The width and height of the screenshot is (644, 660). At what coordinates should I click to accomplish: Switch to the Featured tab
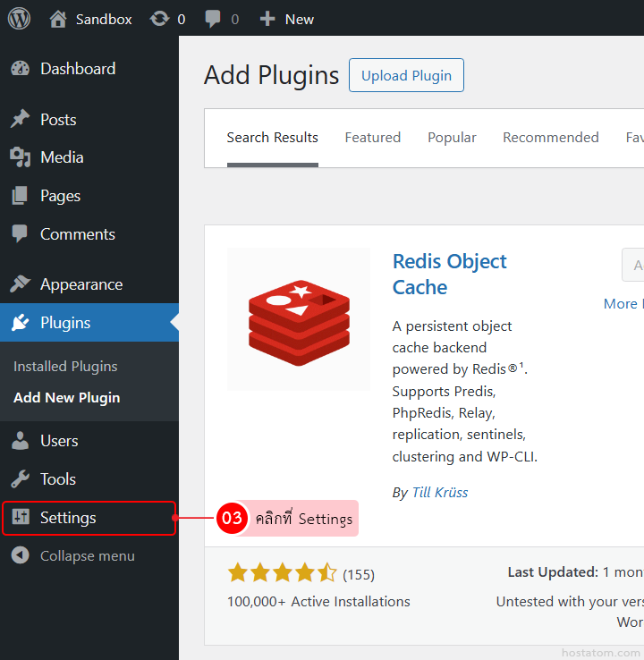click(x=372, y=138)
